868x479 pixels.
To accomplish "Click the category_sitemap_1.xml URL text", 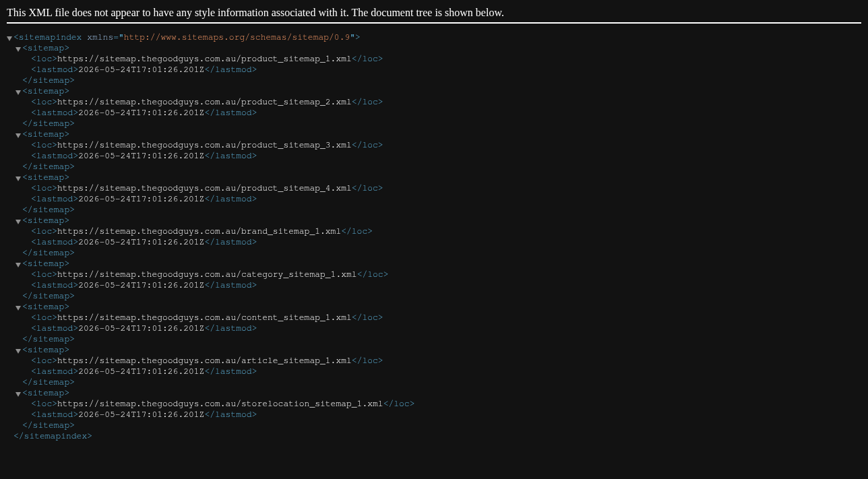I will (x=207, y=275).
